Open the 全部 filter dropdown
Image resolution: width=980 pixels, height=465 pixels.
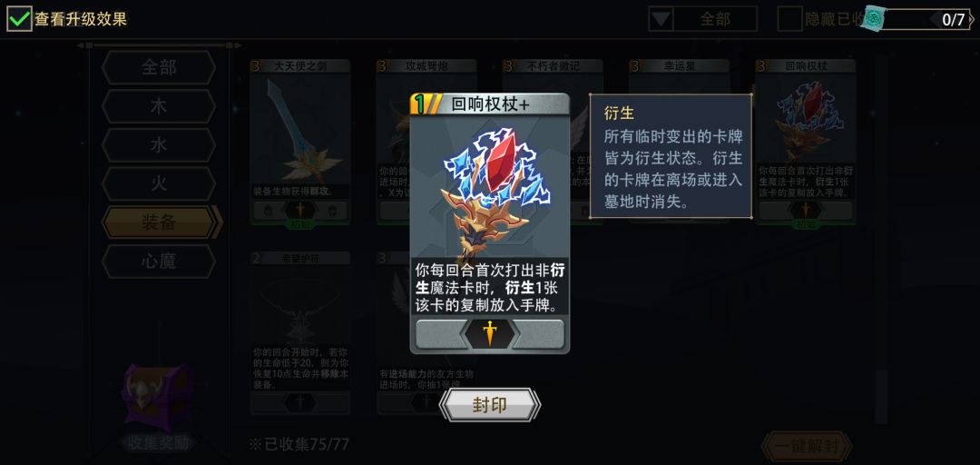coord(702,19)
